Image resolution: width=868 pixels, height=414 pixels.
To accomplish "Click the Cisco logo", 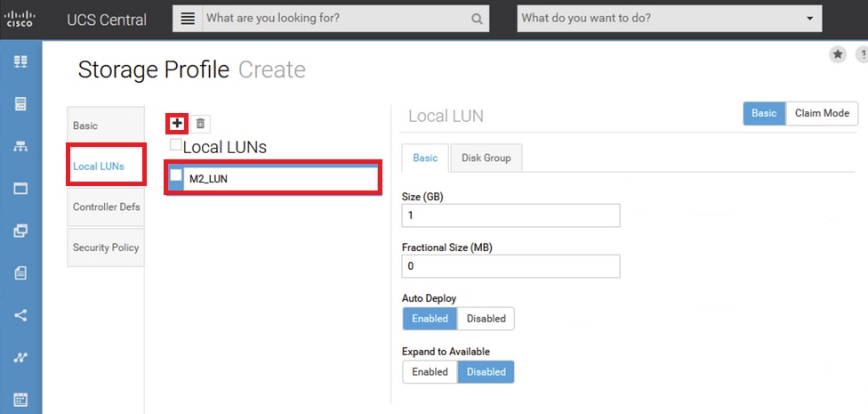I will click(20, 19).
